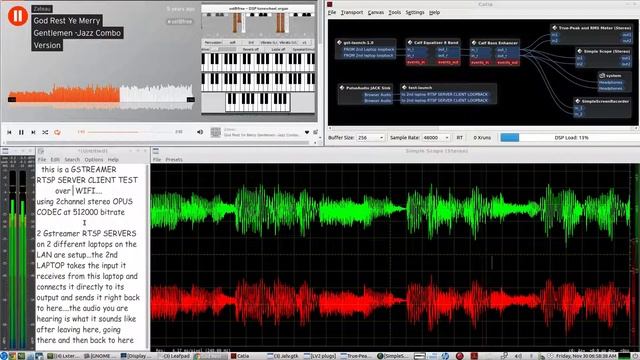
Task: Switch to Catia in the taskbar
Action: (x=240, y=356)
